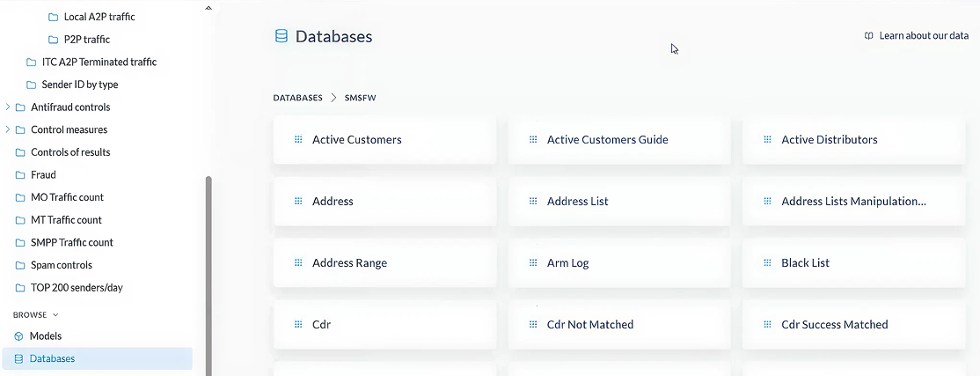Click the sidebar vertical scrollbar
This screenshot has height=376, width=980.
click(x=208, y=264)
